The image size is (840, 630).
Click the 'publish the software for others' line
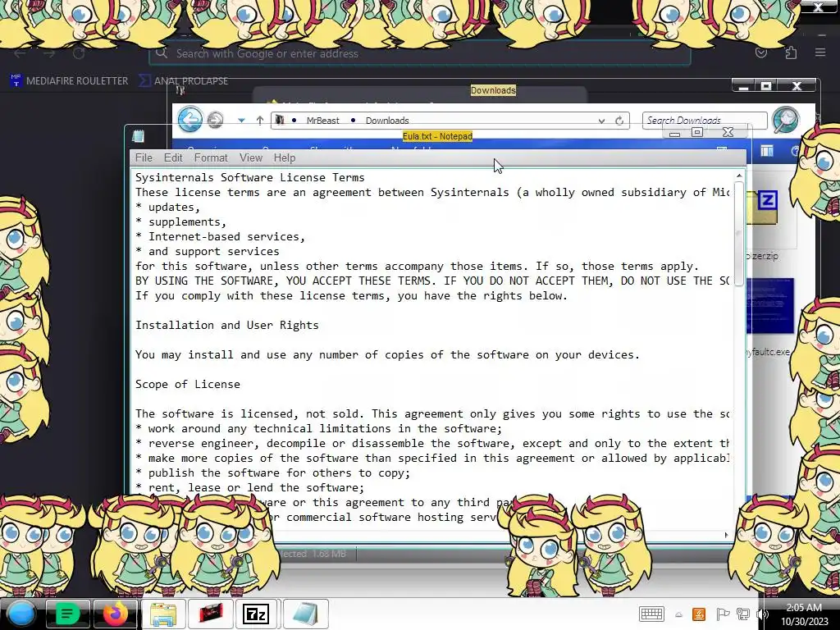pyautogui.click(x=272, y=473)
